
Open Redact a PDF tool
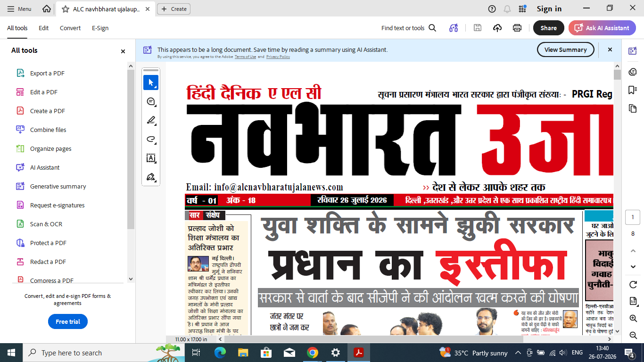[48, 262]
